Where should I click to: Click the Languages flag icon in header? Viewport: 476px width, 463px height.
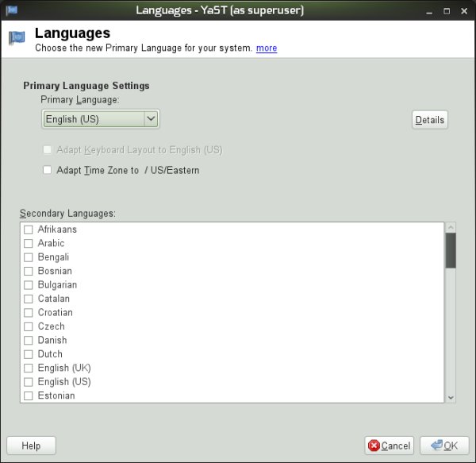pos(17,39)
